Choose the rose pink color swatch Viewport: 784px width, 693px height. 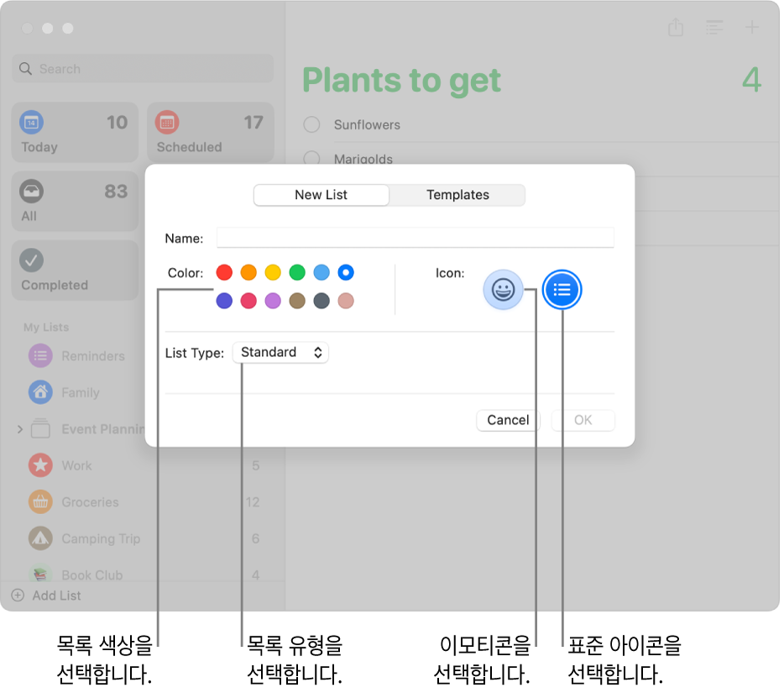(346, 301)
